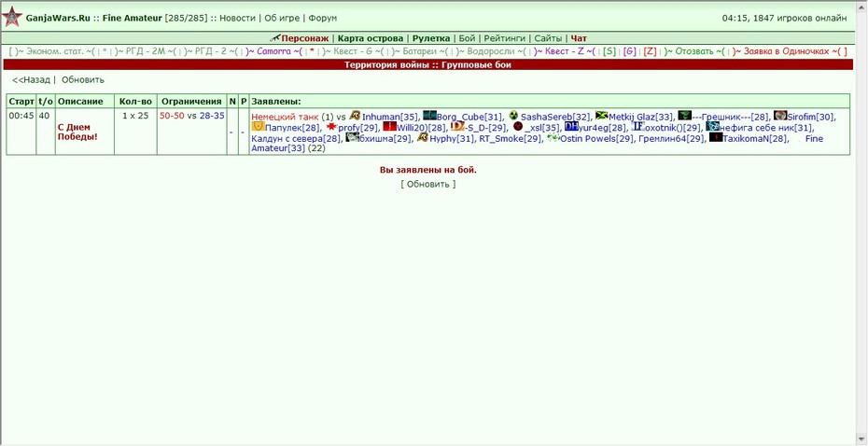This screenshot has height=446, width=868.
Task: Click black syndicate icon next to TaxikomaN[28]
Action: 716,138
